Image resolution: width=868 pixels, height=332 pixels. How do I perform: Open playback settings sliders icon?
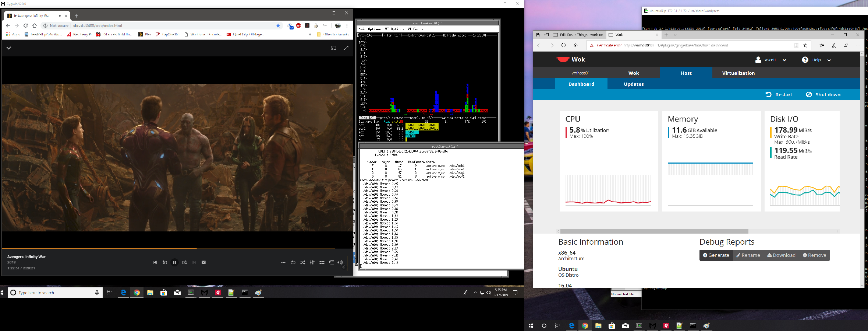(x=312, y=262)
